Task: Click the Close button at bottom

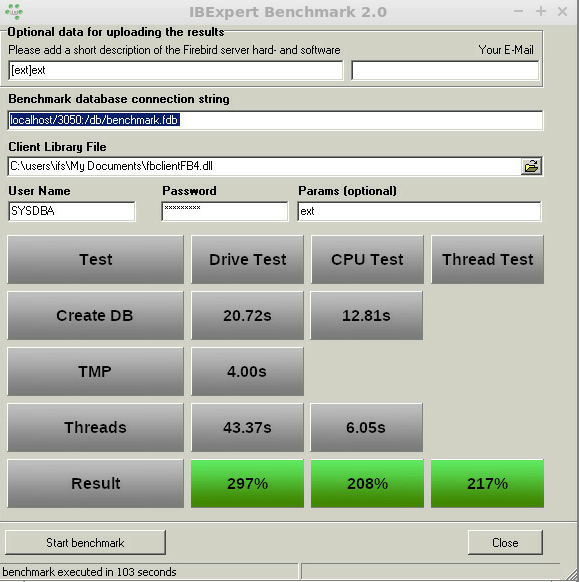Action: pos(505,543)
